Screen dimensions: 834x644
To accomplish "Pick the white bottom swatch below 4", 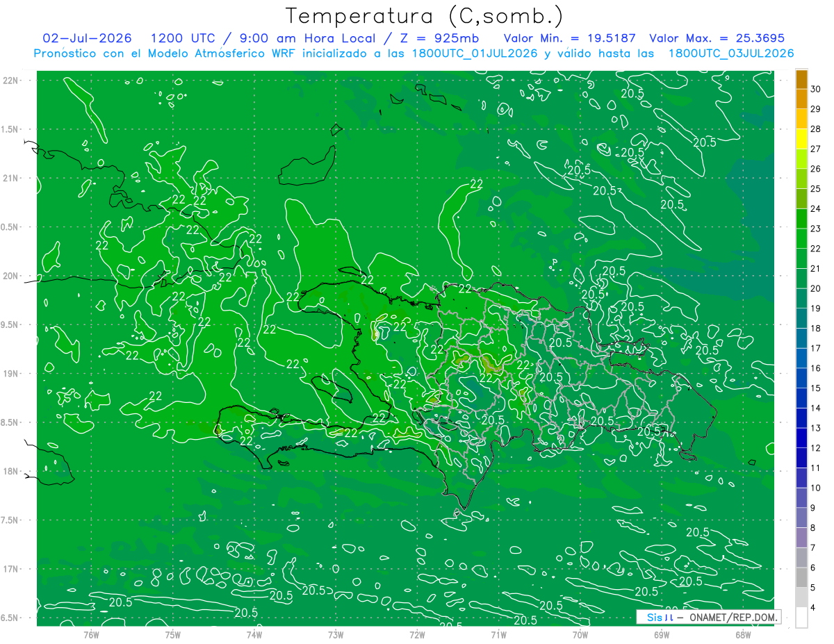I will (x=801, y=618).
